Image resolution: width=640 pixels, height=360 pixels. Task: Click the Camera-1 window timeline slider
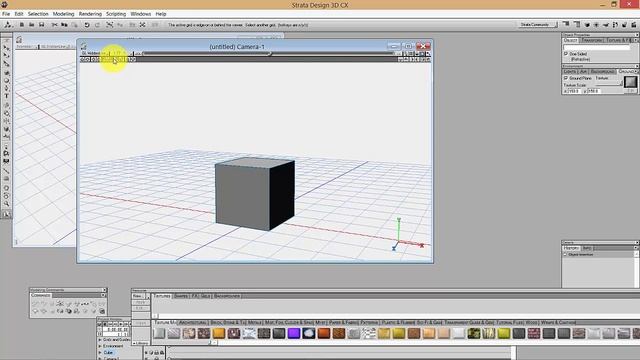[269, 53]
